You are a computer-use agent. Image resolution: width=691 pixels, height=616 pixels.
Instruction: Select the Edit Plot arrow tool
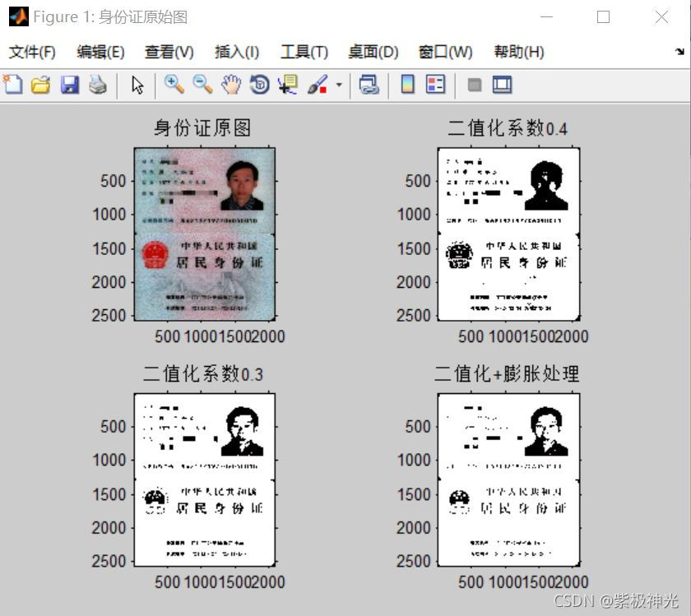click(x=137, y=85)
